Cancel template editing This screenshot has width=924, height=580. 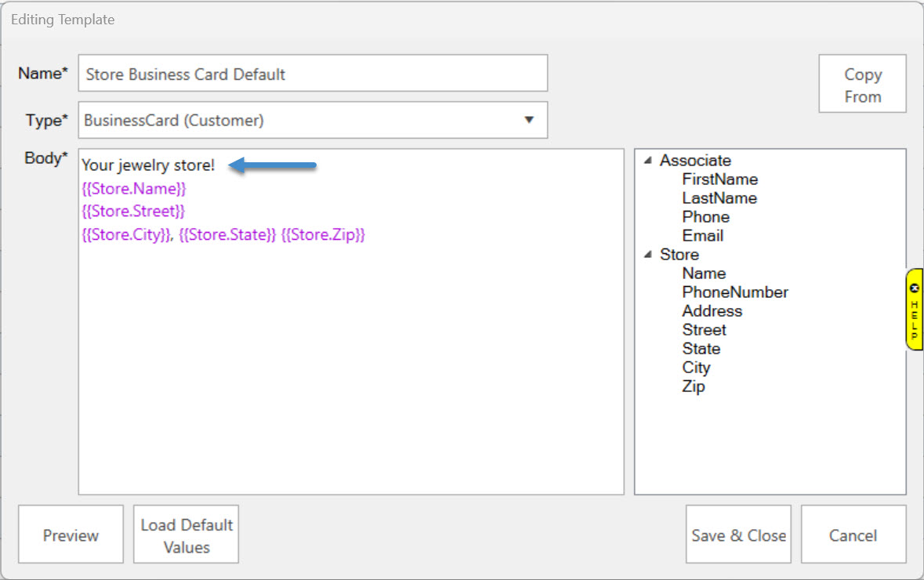pyautogui.click(x=853, y=535)
